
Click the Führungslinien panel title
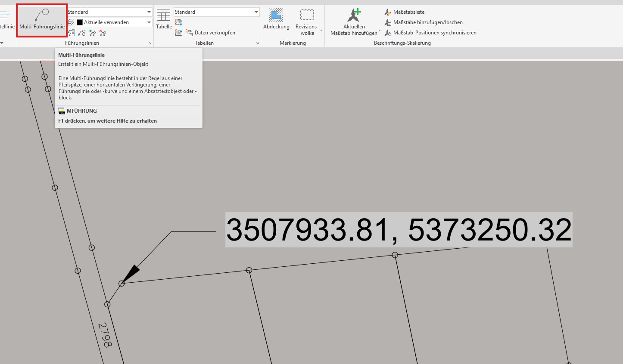82,43
